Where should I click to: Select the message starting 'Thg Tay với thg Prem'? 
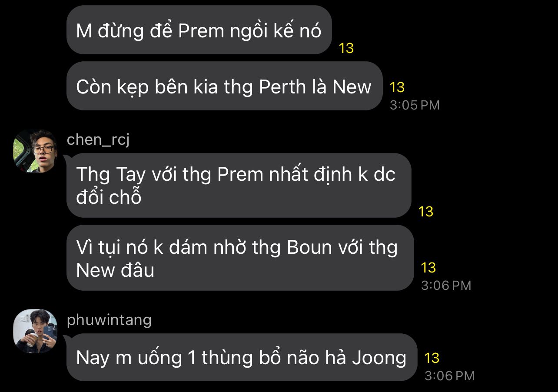pyautogui.click(x=239, y=185)
